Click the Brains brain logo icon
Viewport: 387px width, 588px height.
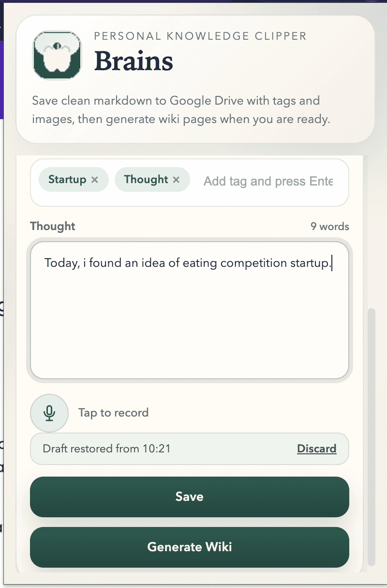pyautogui.click(x=56, y=55)
